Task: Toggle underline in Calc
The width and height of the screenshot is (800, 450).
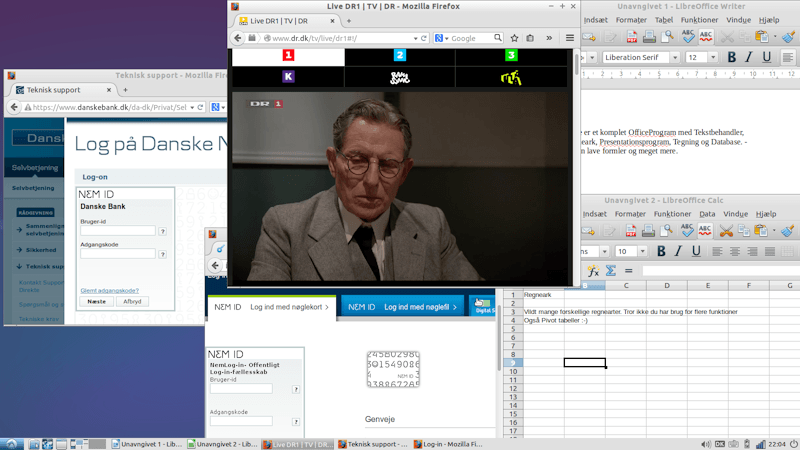Action: tap(696, 251)
